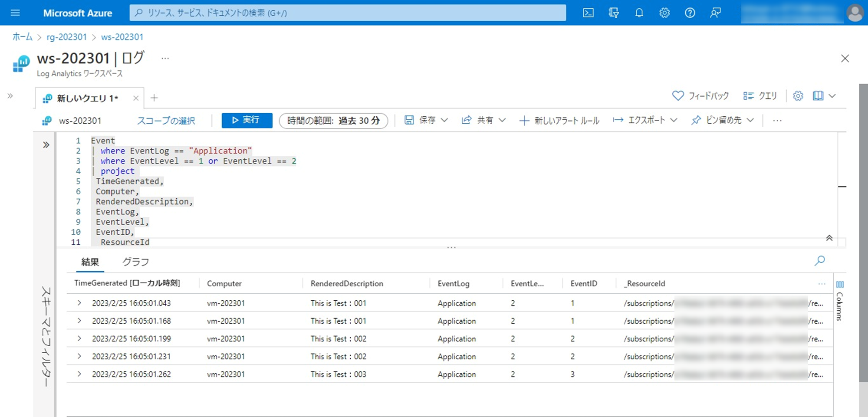The height and width of the screenshot is (417, 868).
Task: Sort by EventID column header
Action: pyautogui.click(x=584, y=283)
